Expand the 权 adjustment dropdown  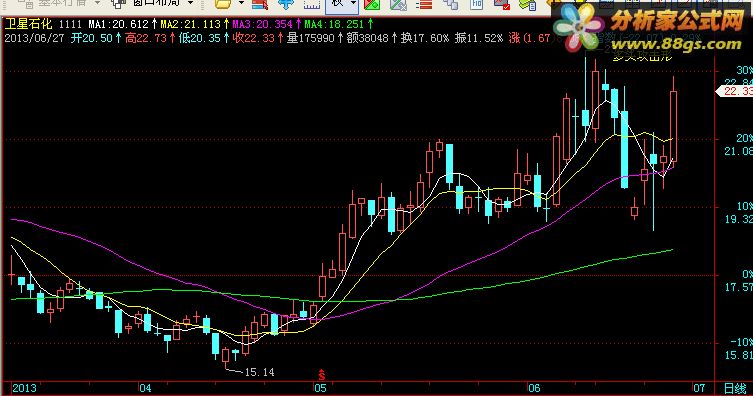[x=353, y=3]
